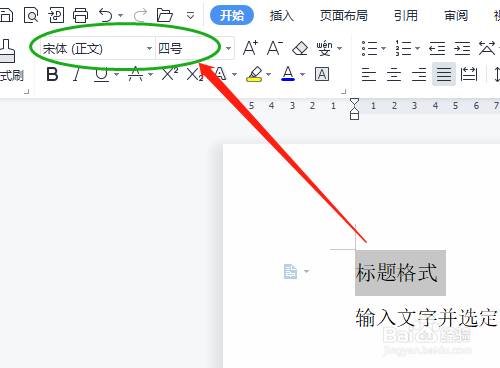Open the text effects dropdown arrow

(x=234, y=74)
